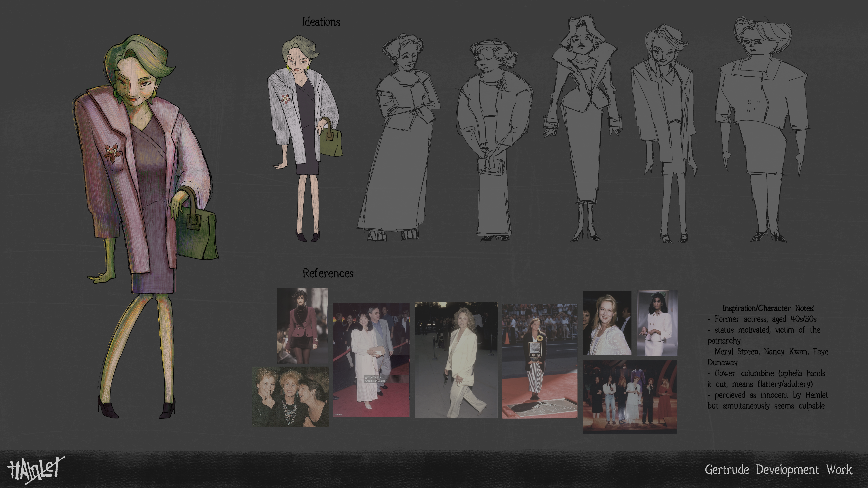
Task: Open the white skirt suit model photo
Action: (x=657, y=323)
